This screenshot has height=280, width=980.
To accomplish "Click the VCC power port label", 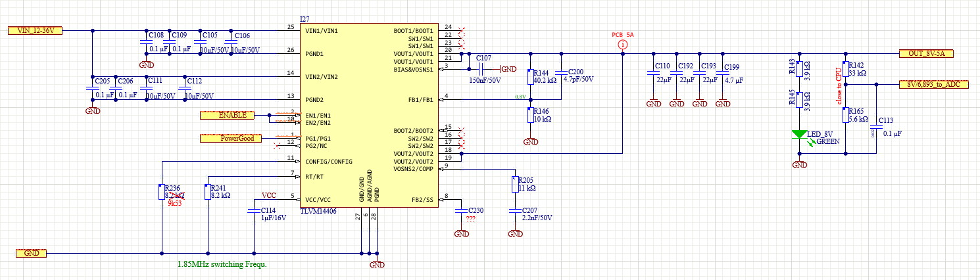I will 269,196.
